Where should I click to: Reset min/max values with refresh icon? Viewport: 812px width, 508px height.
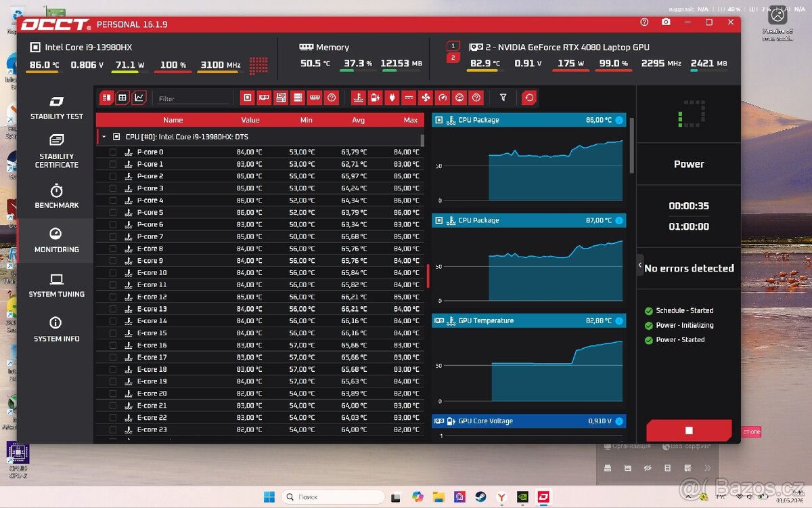(529, 98)
